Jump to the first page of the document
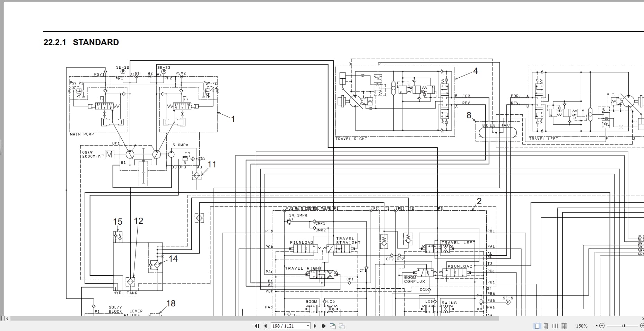Viewport: 644px width, 331px height. click(257, 326)
